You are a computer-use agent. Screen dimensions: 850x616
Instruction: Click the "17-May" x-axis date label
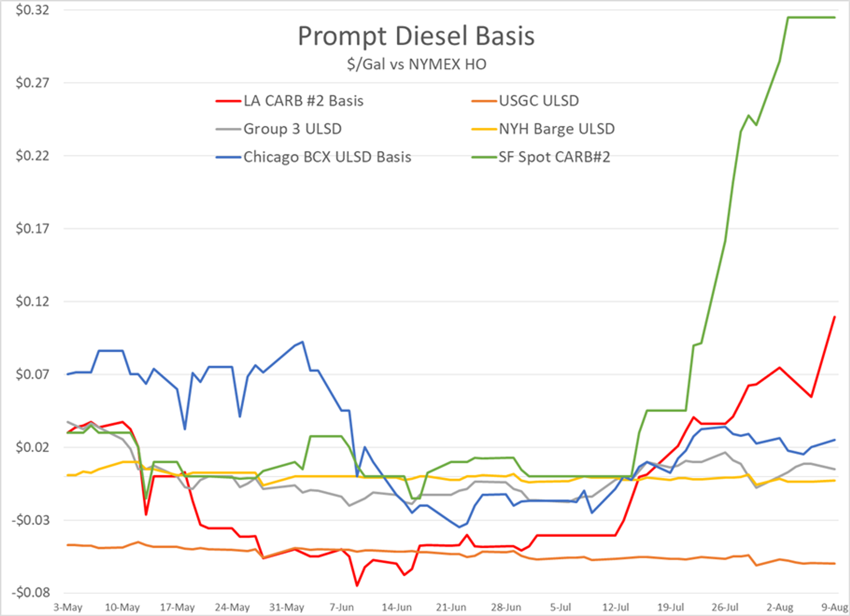click(x=177, y=607)
